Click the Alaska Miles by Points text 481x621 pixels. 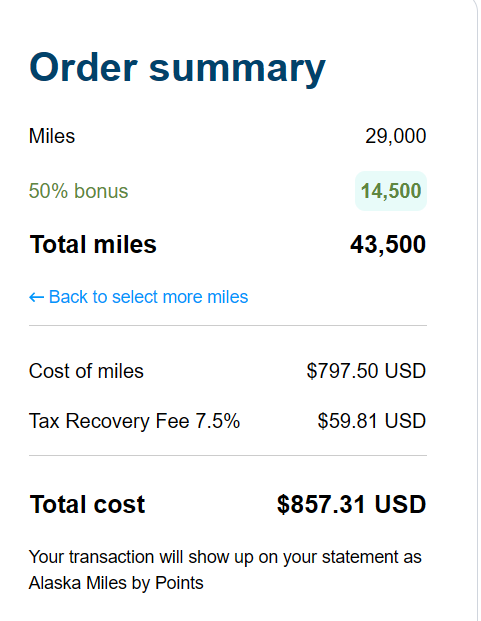[x=116, y=583]
